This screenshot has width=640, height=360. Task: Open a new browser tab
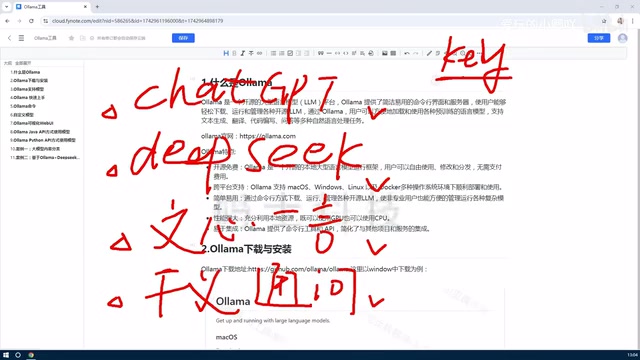point(97,7)
